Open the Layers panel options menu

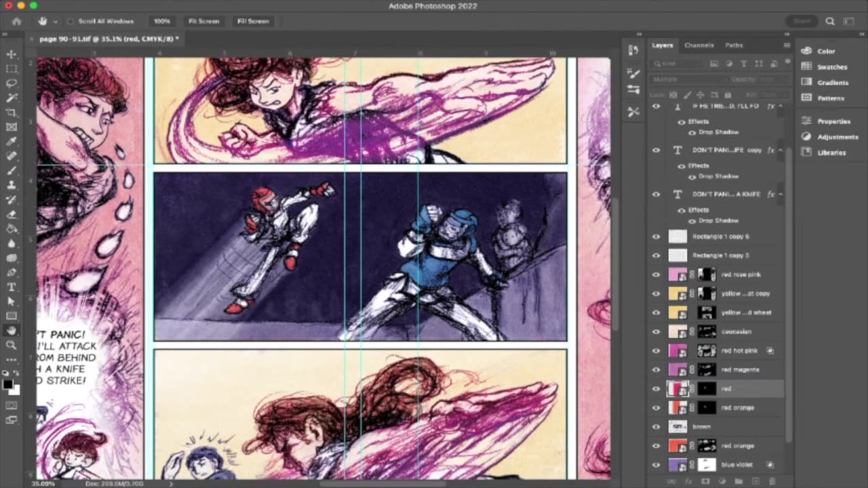pyautogui.click(x=787, y=45)
